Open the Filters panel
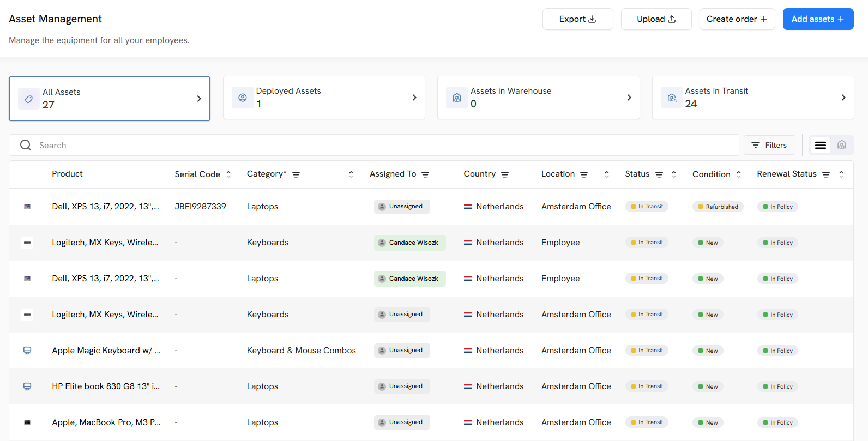 [x=769, y=145]
